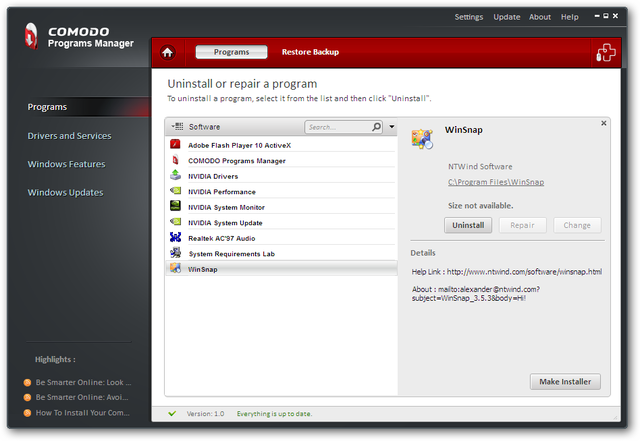Viewport: 640px width, 441px height.
Task: Select COMODO Programs Manager in the list
Action: coord(281,160)
